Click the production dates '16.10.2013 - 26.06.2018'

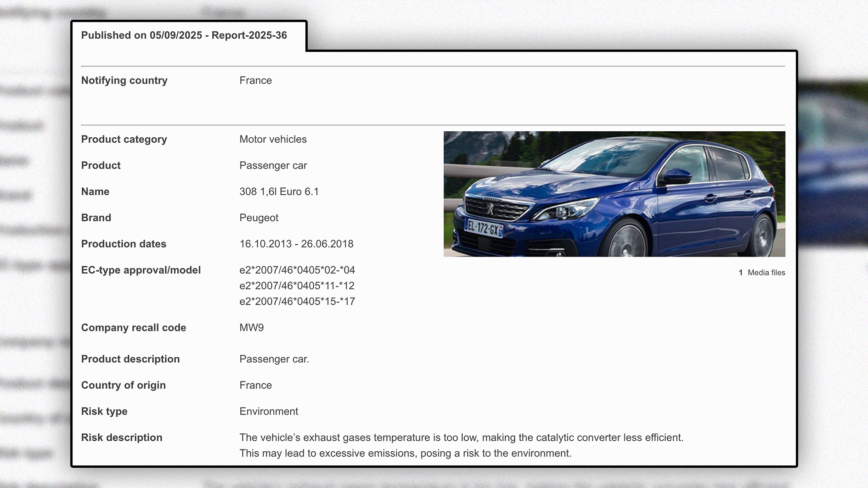(296, 244)
